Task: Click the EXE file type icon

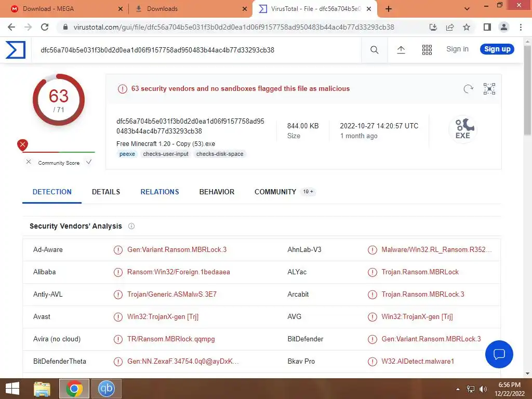Action: click(x=463, y=129)
